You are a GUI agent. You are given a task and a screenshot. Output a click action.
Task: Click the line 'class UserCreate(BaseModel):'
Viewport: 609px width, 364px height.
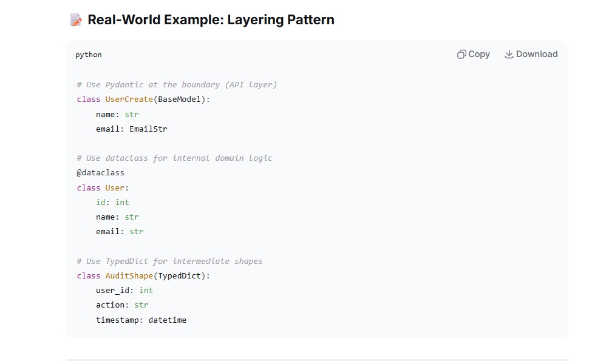[143, 99]
